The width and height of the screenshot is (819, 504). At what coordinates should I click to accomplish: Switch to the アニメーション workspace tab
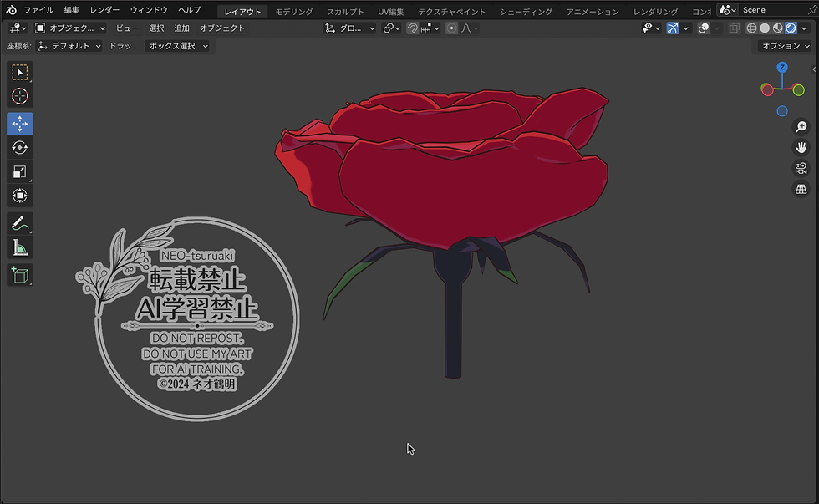[x=593, y=11]
